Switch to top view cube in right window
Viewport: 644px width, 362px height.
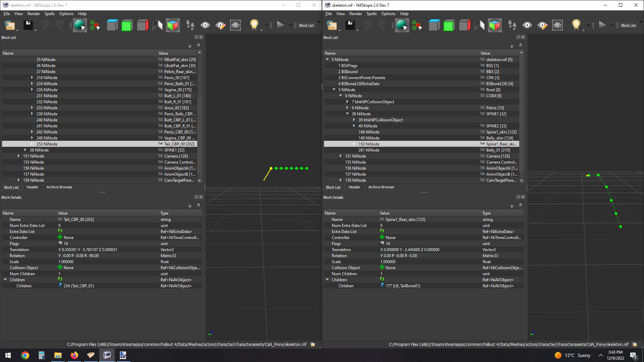point(434,25)
